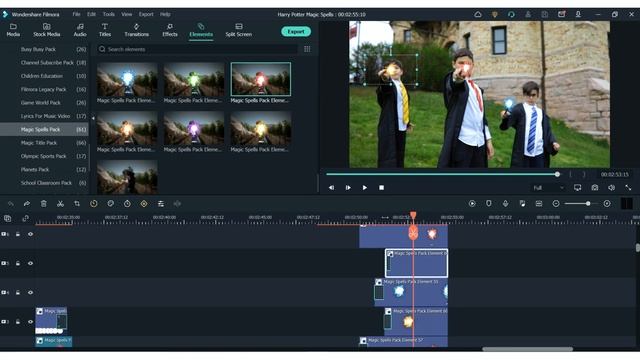Record a voiceover with microphone icon
The height and width of the screenshot is (360, 640).
pyautogui.click(x=505, y=203)
